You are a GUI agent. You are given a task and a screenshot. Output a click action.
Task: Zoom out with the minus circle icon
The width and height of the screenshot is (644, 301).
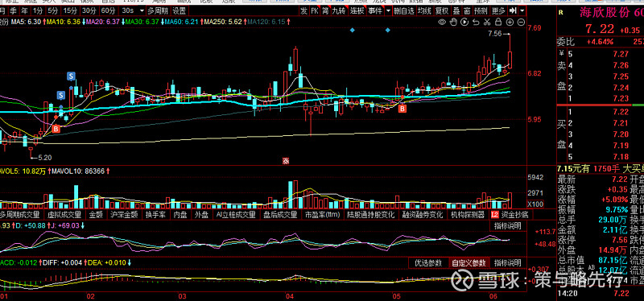pos(521,22)
